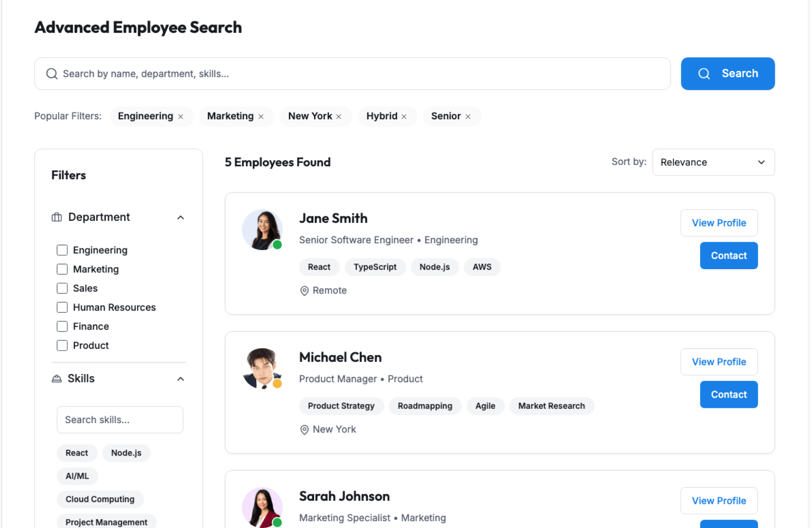
Task: View Profile of Jane Smith
Action: point(719,223)
